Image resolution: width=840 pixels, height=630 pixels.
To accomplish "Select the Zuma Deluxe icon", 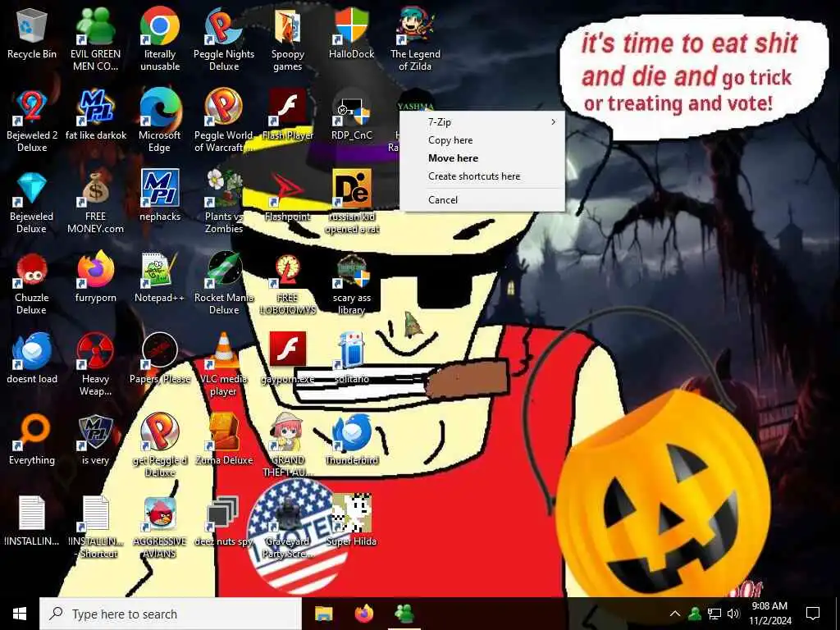I will pyautogui.click(x=224, y=433).
